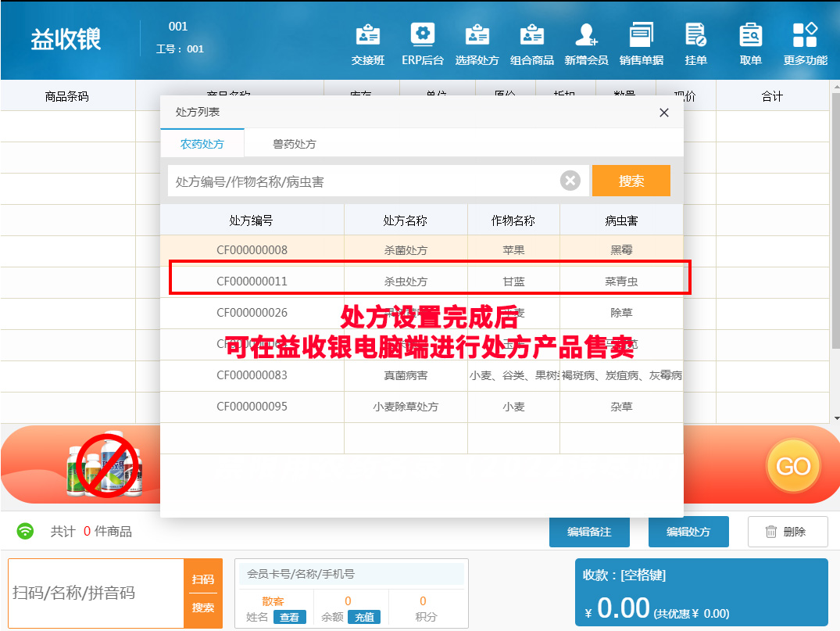Switch to the 兽药处方 tab
840x631 pixels.
click(x=294, y=144)
